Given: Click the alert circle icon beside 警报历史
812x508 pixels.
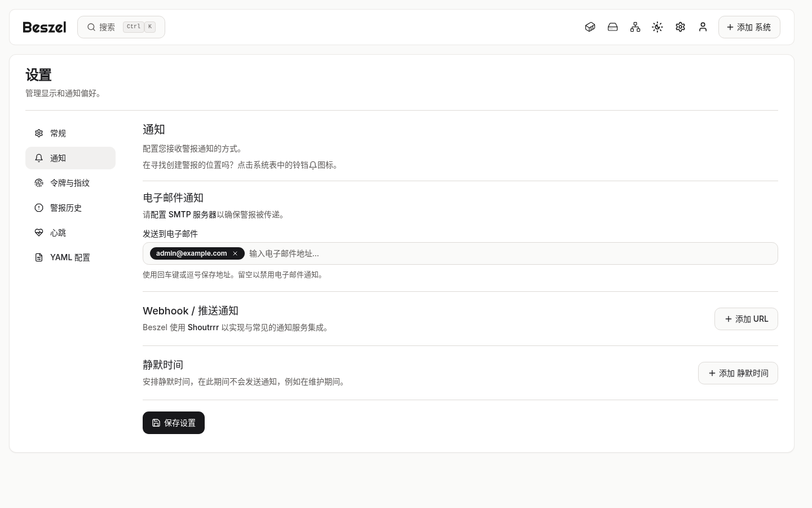Looking at the screenshot, I should click(x=39, y=208).
